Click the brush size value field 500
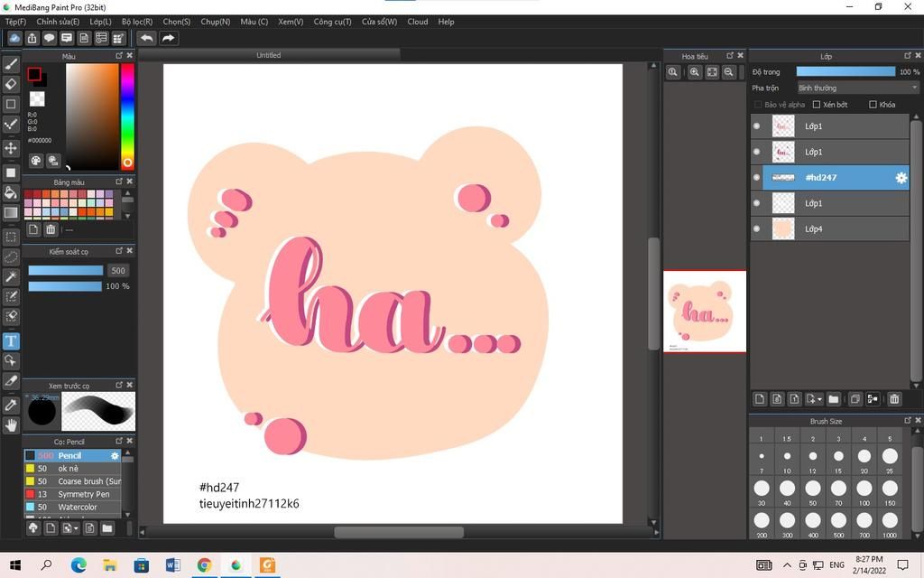 tap(118, 271)
